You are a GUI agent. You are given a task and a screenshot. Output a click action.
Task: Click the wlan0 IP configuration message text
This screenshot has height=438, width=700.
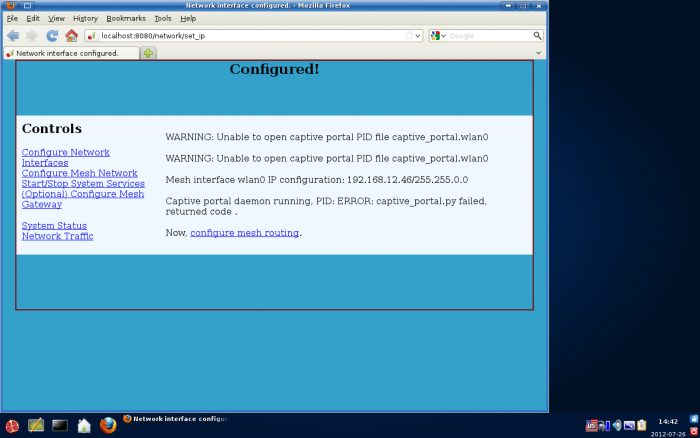pos(317,180)
